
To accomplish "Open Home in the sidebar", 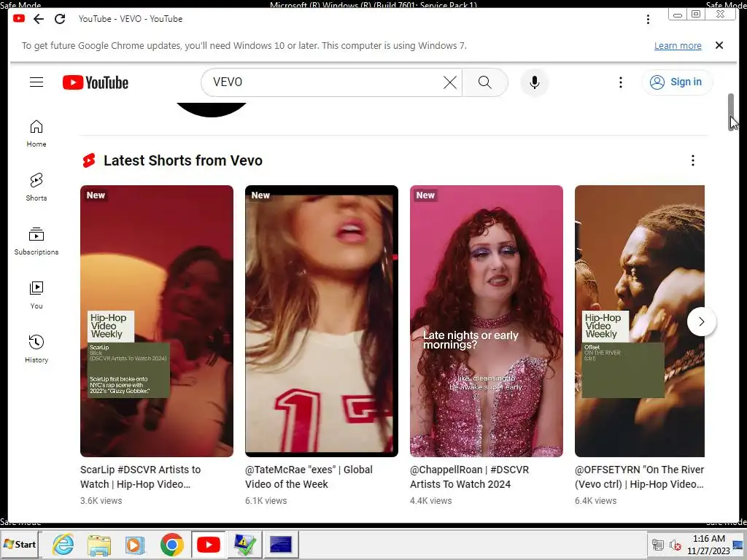I will 36,134.
